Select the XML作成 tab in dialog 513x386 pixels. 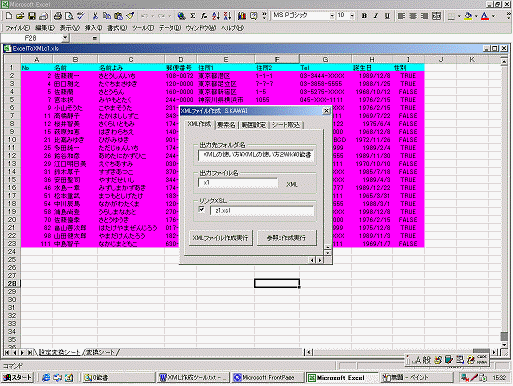tap(199, 124)
